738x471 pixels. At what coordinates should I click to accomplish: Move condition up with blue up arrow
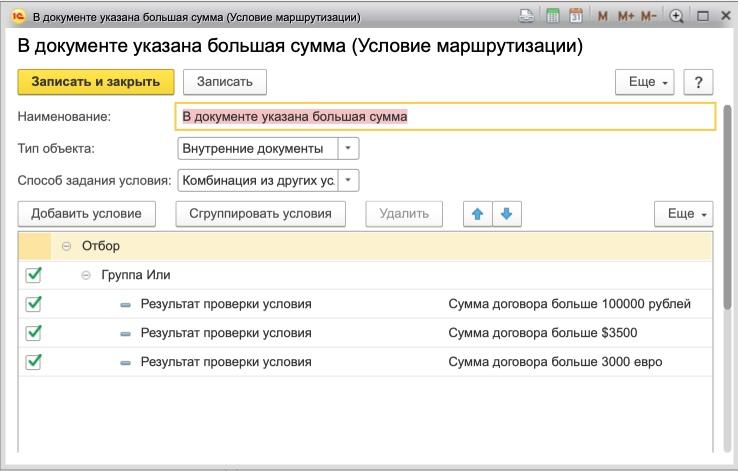pyautogui.click(x=478, y=214)
